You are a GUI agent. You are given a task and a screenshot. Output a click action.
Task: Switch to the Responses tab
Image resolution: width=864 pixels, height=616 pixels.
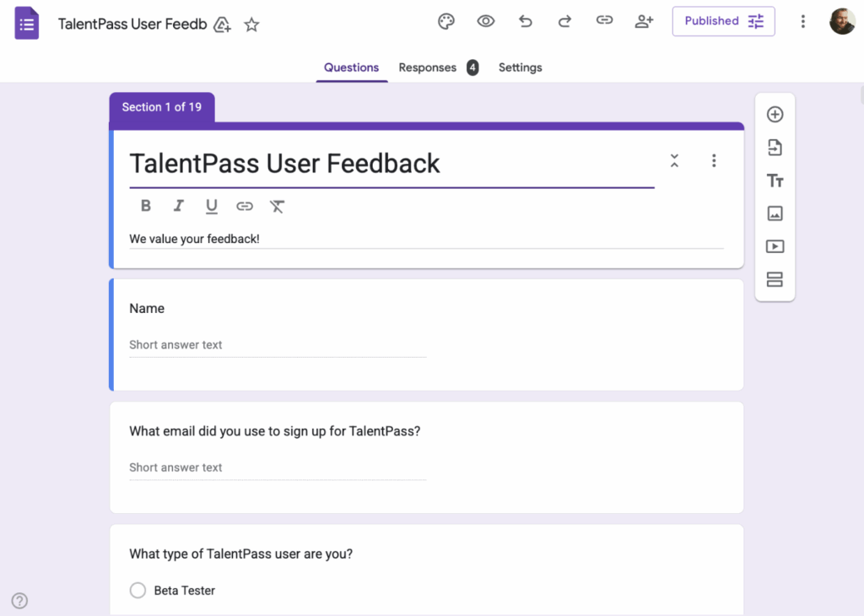(428, 68)
